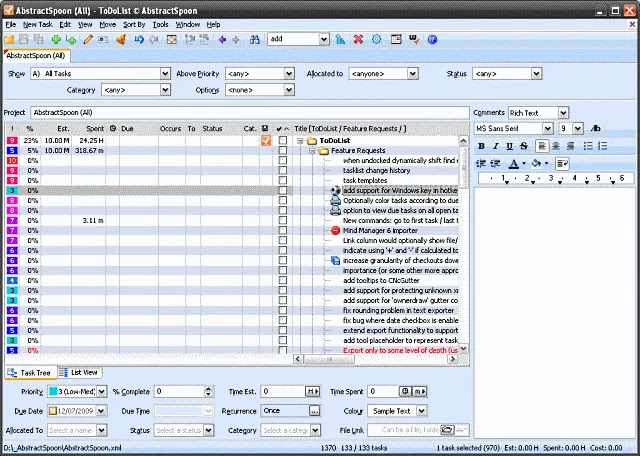Viewport: 640px width, 456px height.
Task: Click the blue Help question mark icon
Action: click(432, 40)
